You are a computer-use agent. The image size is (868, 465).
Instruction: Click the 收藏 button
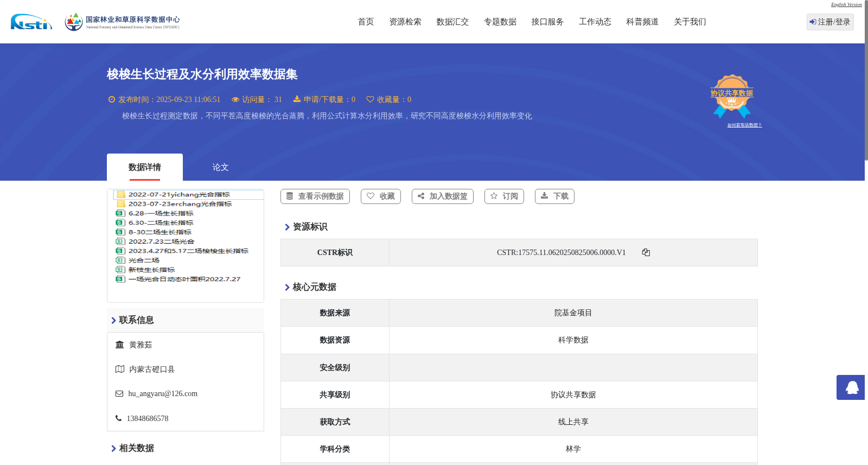coord(381,196)
